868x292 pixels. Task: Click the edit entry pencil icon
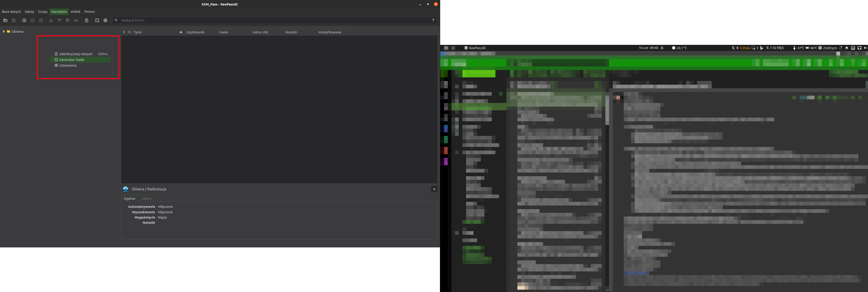[x=33, y=21]
